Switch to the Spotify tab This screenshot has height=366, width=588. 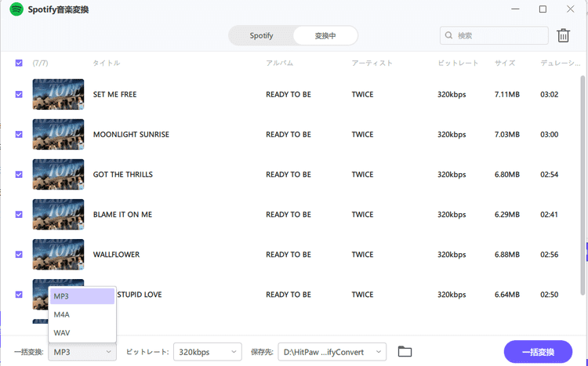[261, 35]
